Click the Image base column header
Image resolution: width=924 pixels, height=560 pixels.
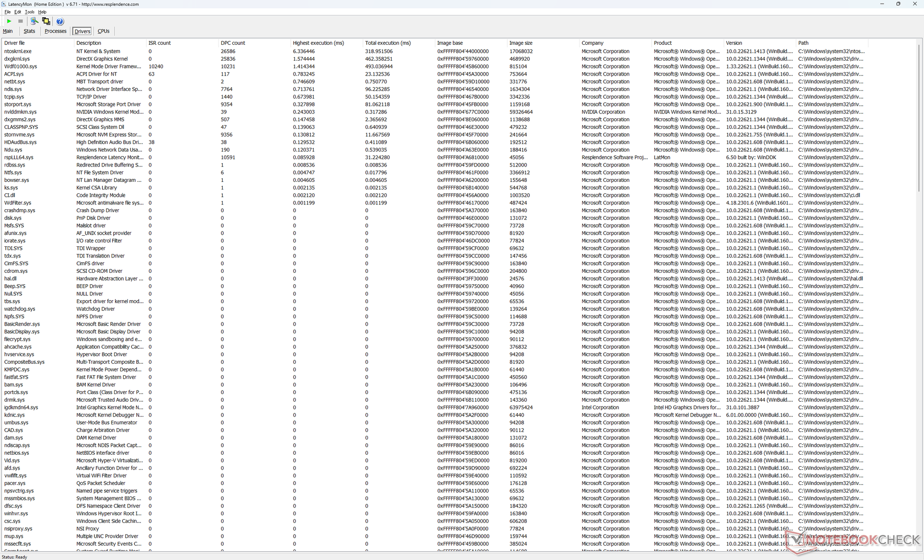[x=471, y=43]
